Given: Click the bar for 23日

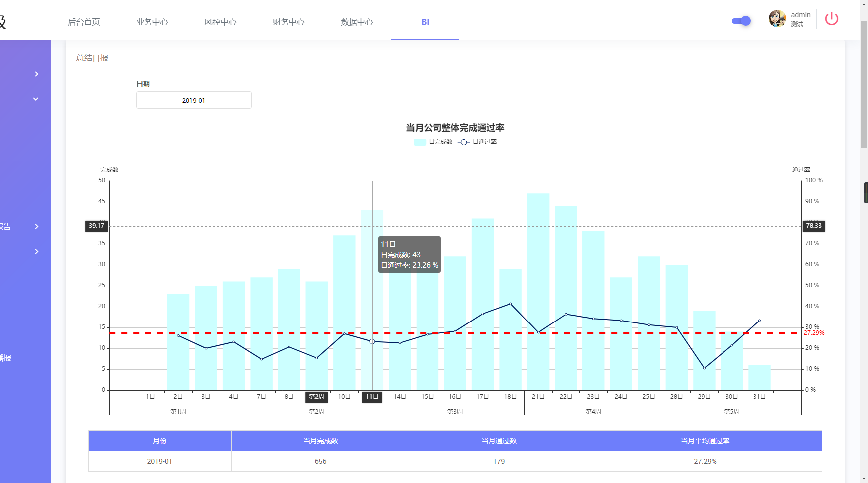Looking at the screenshot, I should (x=593, y=311).
